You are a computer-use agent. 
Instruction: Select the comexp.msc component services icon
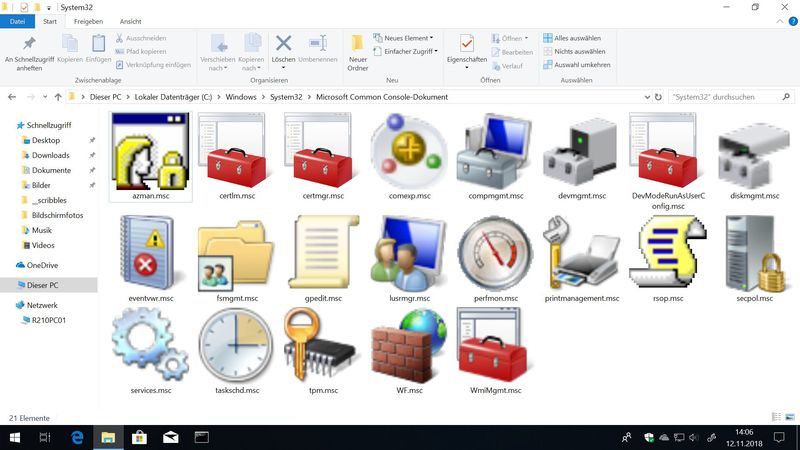(409, 151)
